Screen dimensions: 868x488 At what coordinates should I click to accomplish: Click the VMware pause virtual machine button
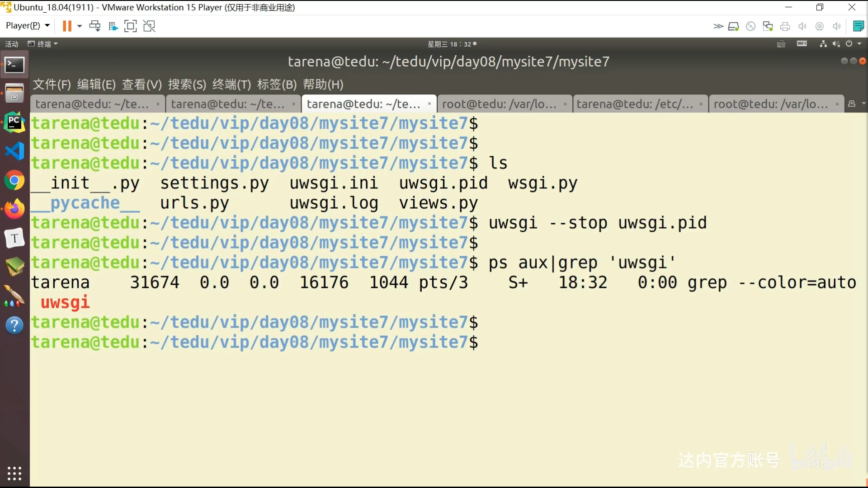67,26
